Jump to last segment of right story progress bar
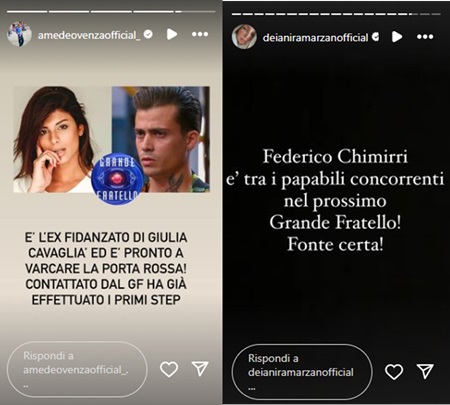The image size is (450, 405). coord(436,14)
